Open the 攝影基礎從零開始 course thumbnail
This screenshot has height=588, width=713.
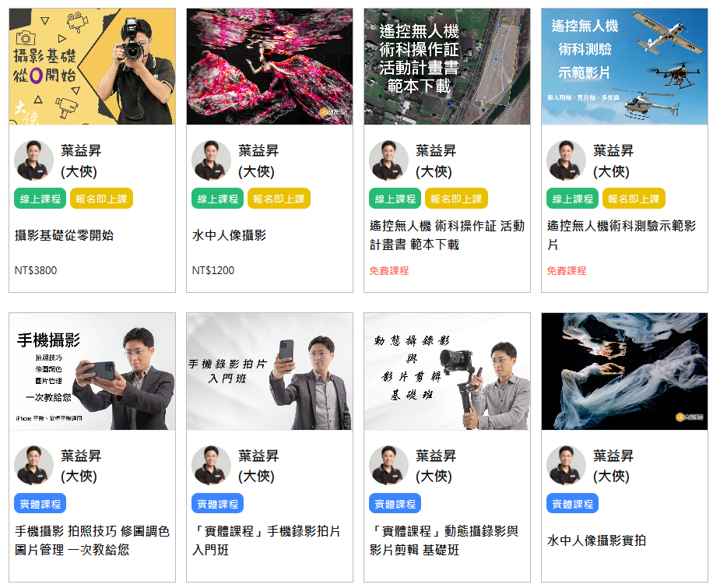93,66
